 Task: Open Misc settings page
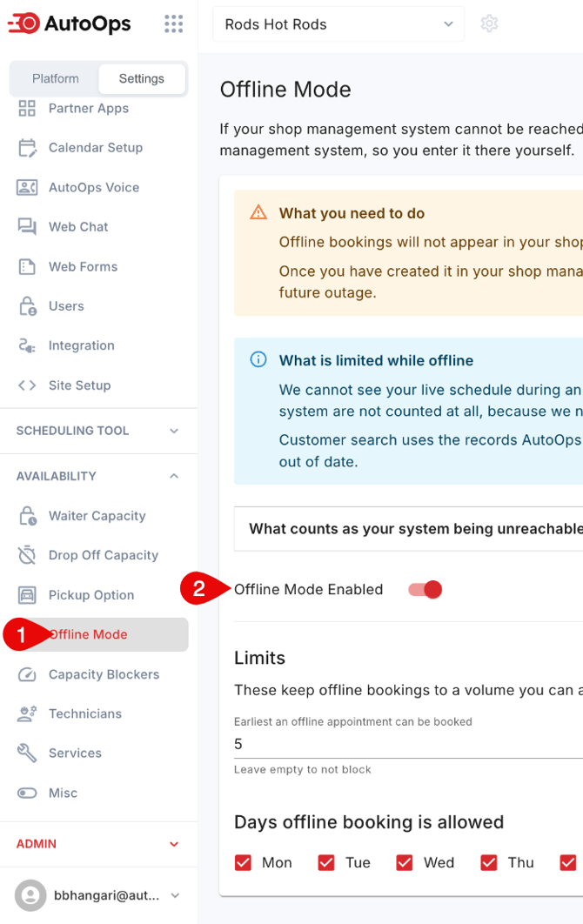coord(63,793)
